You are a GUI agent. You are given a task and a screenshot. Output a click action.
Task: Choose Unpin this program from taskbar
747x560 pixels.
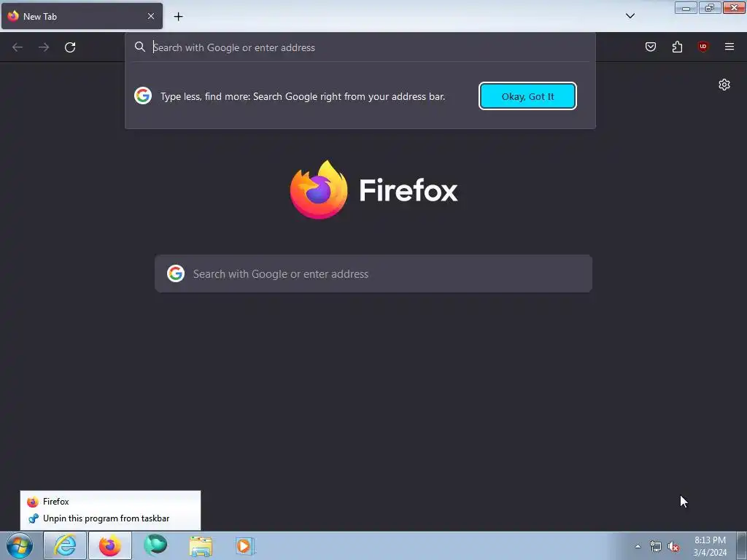pos(110,518)
